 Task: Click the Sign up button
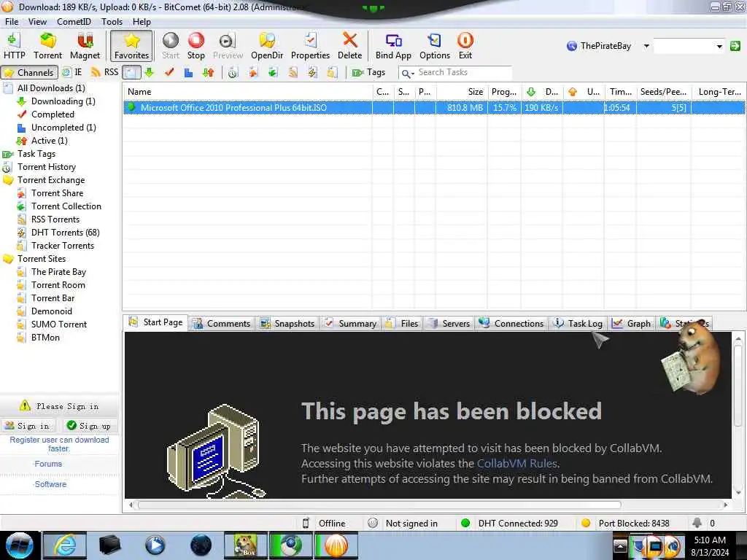89,426
